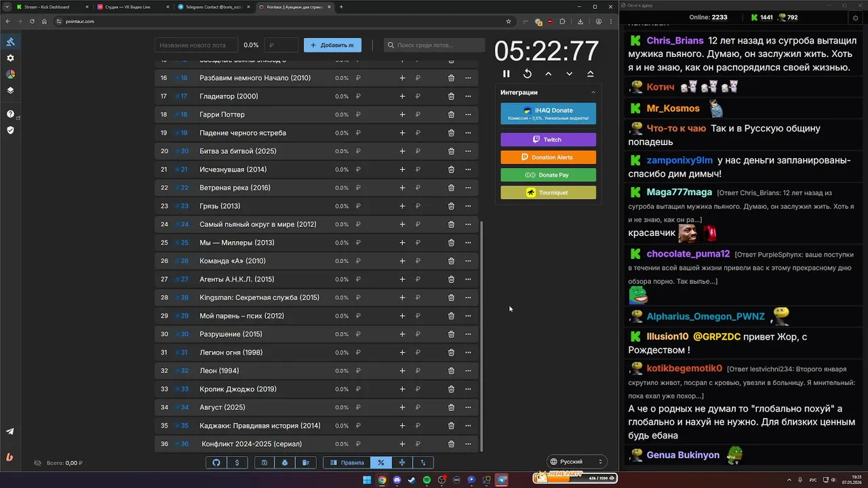Focus the new lot amount field
The height and width of the screenshot is (488, 868).
(x=281, y=45)
